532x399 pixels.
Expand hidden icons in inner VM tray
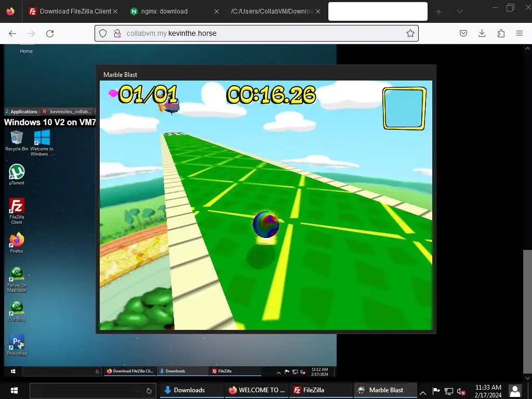(x=278, y=373)
